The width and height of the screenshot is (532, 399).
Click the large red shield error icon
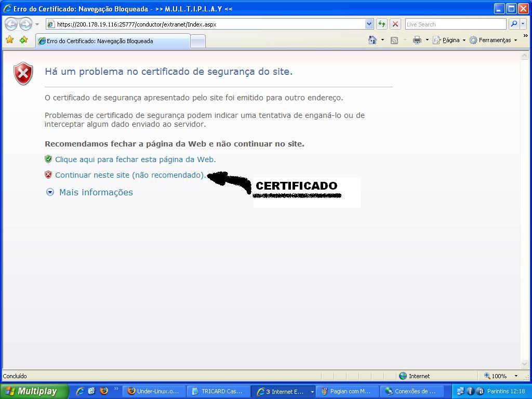[23, 73]
